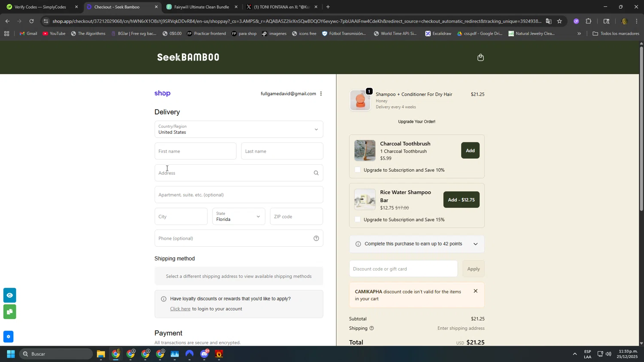Open the Country/Region dropdown
The width and height of the screenshot is (644, 362).
pyautogui.click(x=239, y=129)
